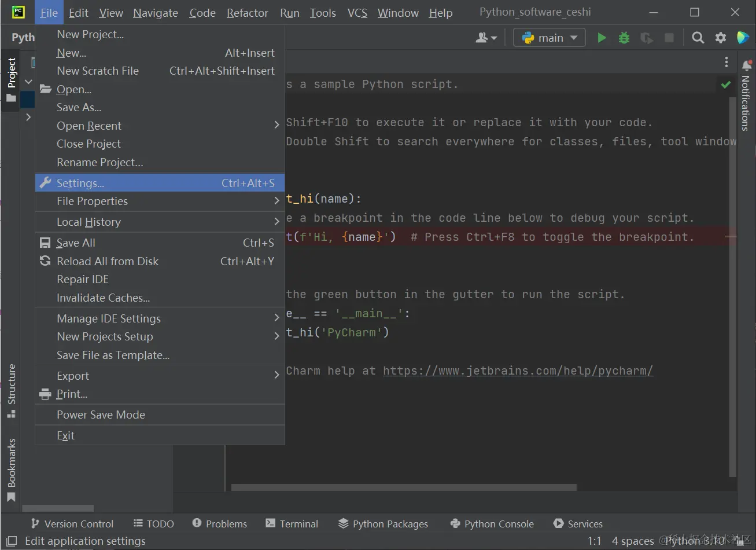The width and height of the screenshot is (756, 550).
Task: Select Rename Project... menu entry
Action: point(160,162)
